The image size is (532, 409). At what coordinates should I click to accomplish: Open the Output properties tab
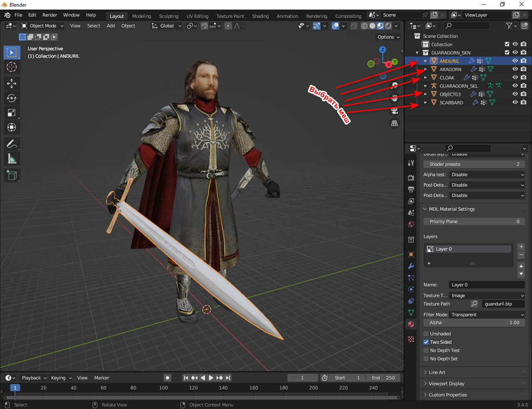(x=411, y=190)
